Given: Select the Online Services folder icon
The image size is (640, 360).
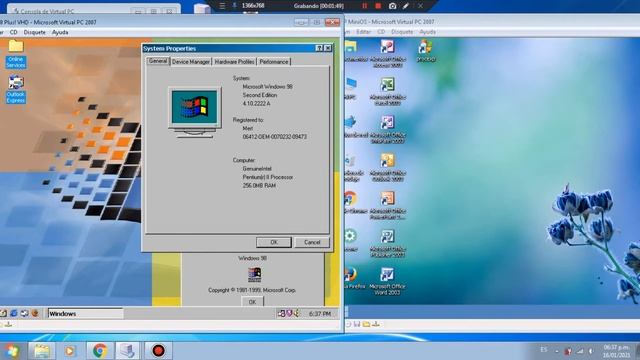Looking at the screenshot, I should coord(16,53).
